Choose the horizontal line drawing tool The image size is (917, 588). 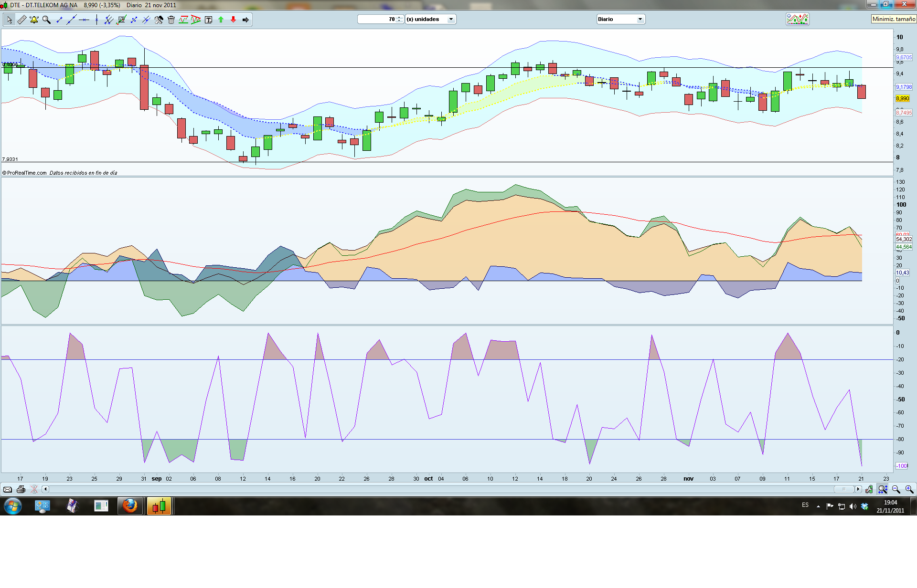(84, 20)
